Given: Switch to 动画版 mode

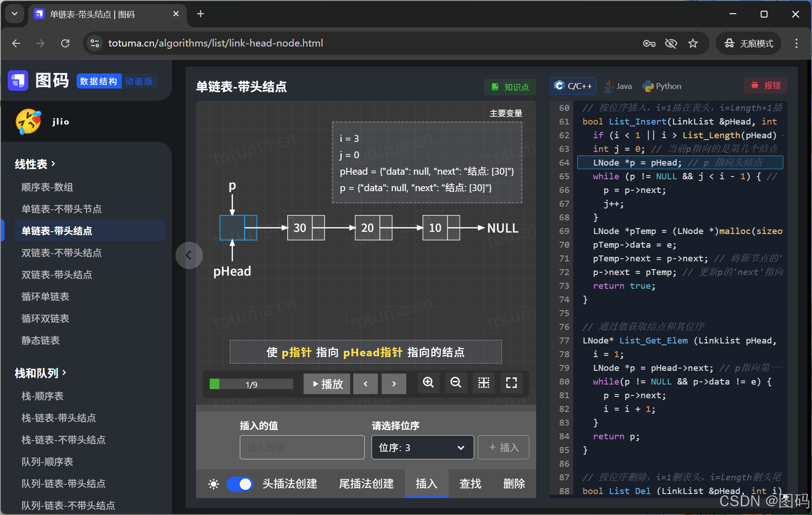Looking at the screenshot, I should coord(139,81).
